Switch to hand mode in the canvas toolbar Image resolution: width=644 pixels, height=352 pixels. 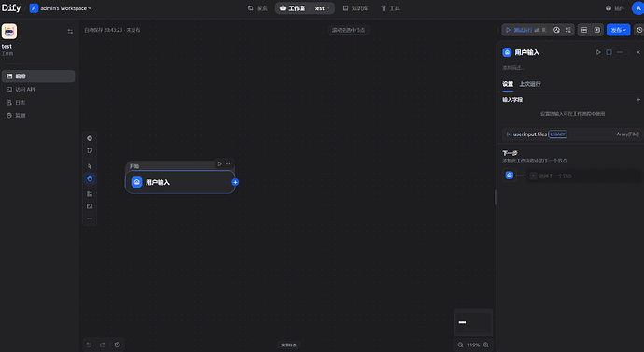[90, 178]
